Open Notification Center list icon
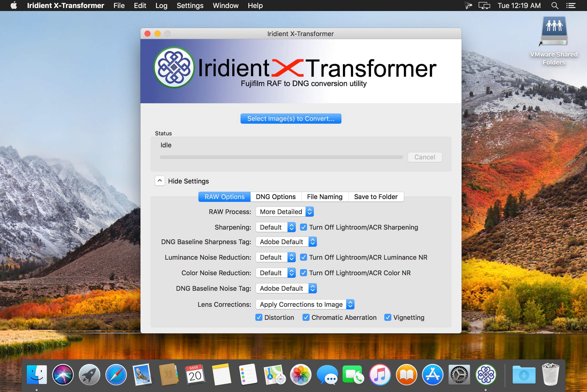The image size is (587, 392). 571,6
